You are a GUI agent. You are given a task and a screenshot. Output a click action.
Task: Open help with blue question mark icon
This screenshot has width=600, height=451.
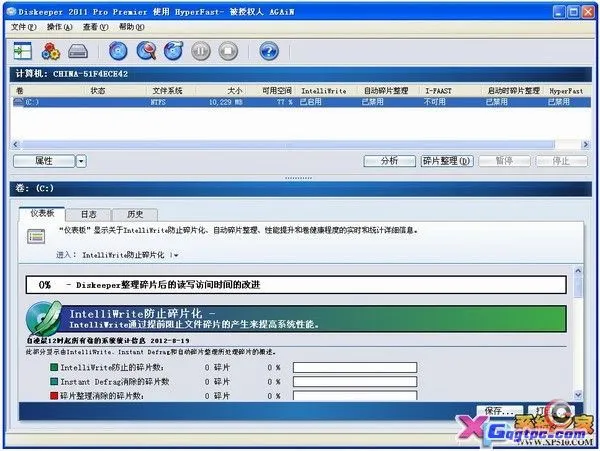tap(269, 51)
